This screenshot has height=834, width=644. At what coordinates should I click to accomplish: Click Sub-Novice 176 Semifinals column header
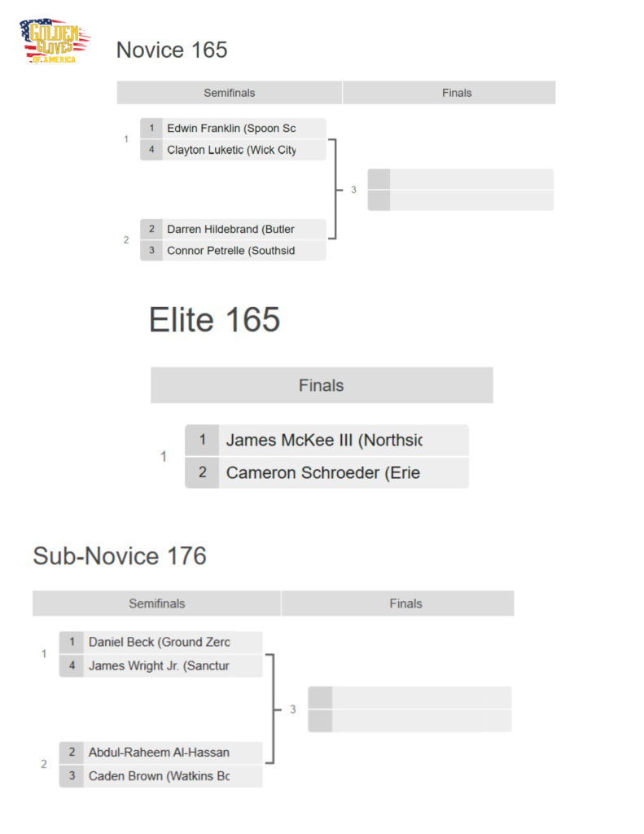pyautogui.click(x=156, y=604)
